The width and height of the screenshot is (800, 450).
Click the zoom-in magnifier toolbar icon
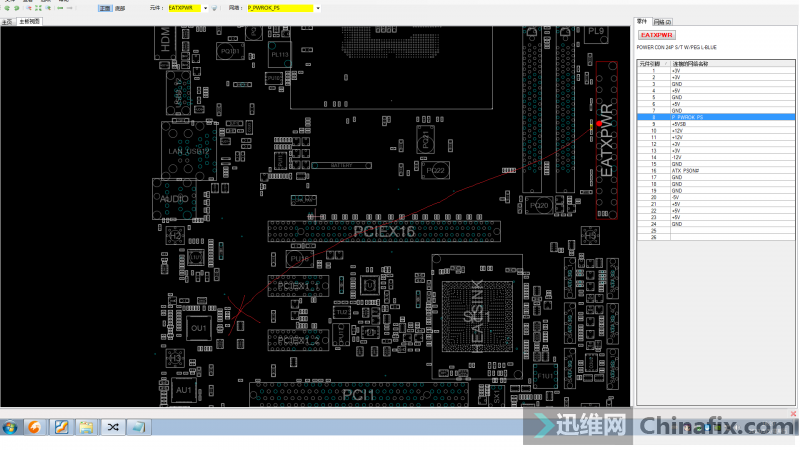coord(29,8)
